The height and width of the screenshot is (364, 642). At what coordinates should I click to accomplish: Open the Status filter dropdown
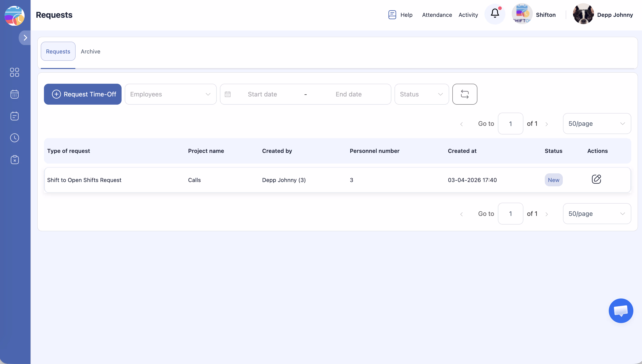click(421, 94)
